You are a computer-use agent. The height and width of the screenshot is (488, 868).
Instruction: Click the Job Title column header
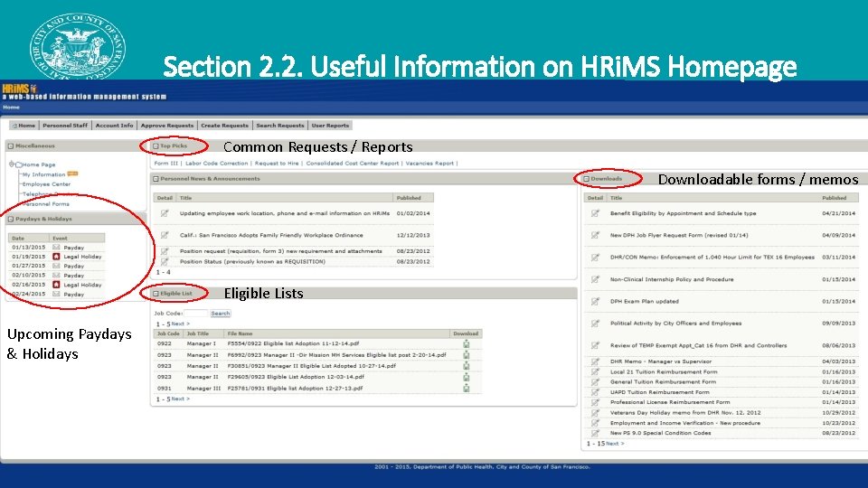[x=198, y=333]
